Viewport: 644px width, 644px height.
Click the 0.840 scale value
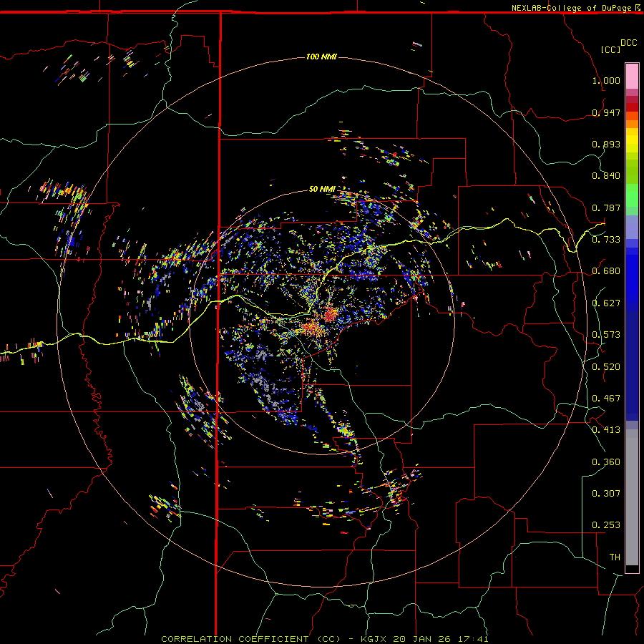tap(606, 176)
